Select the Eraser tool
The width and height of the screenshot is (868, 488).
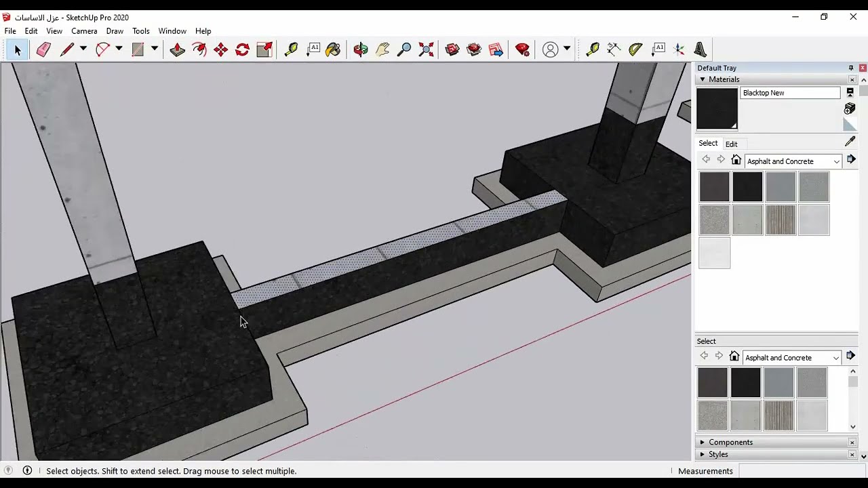pos(43,49)
